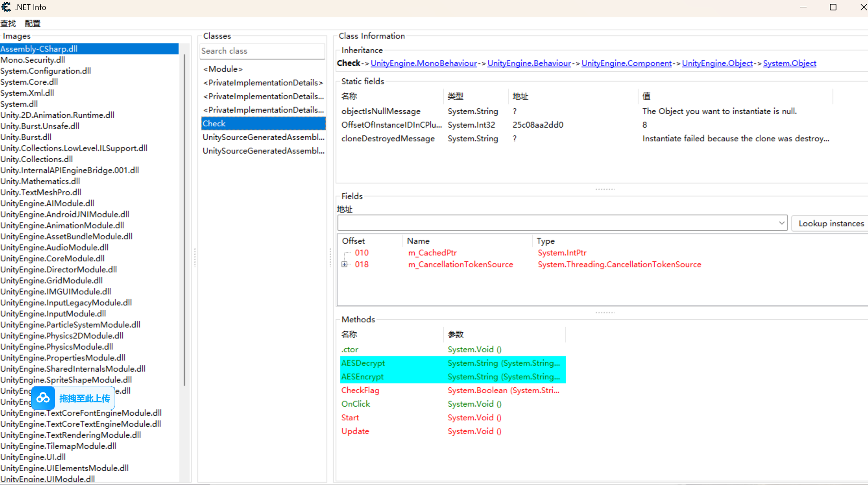Expand the m_CancellationTokenSource field tree node

[344, 264]
